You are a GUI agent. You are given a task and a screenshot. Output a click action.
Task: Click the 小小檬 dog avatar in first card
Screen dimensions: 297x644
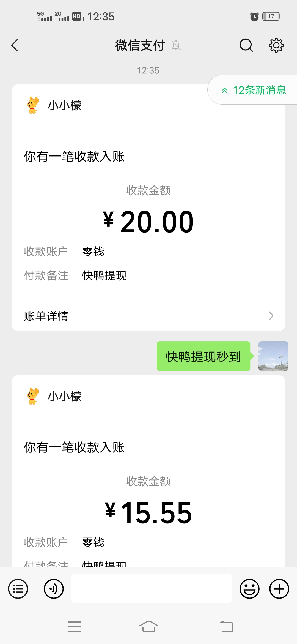(x=33, y=105)
